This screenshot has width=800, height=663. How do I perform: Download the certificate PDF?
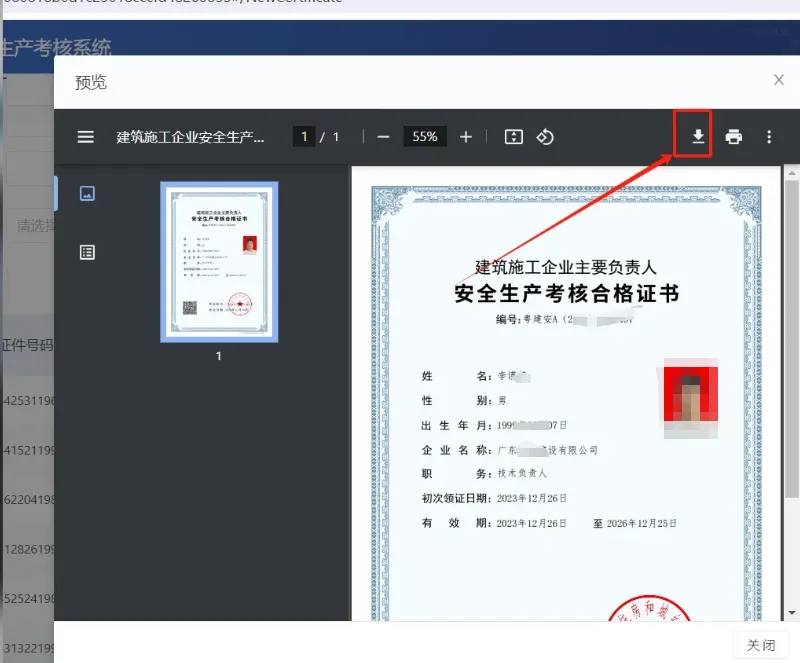coord(698,136)
